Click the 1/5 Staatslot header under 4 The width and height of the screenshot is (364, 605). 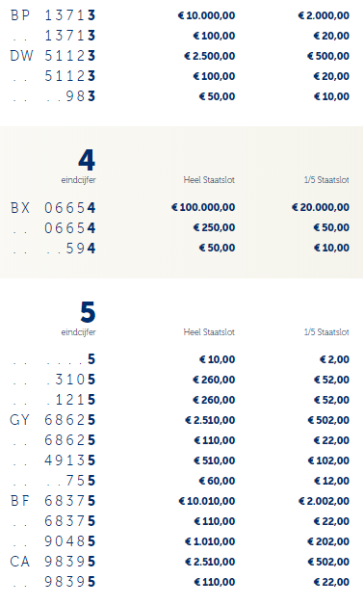click(326, 180)
